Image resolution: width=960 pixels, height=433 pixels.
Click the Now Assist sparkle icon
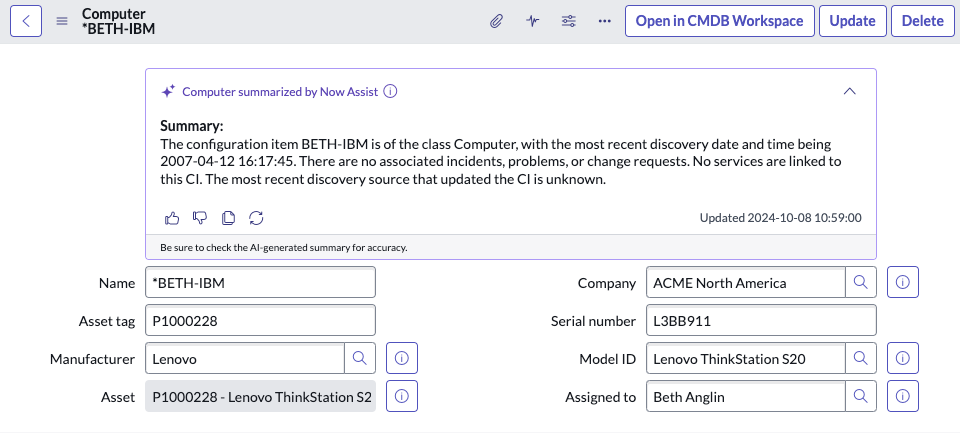click(168, 92)
